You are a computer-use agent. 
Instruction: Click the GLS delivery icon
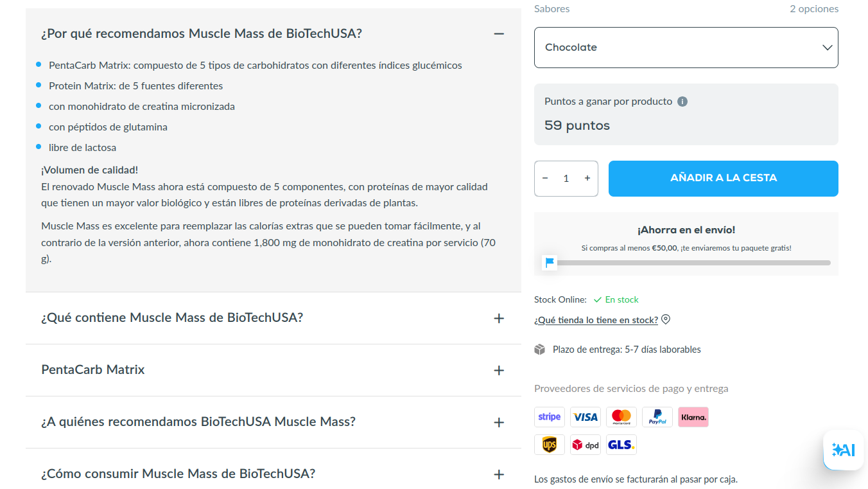(x=621, y=445)
